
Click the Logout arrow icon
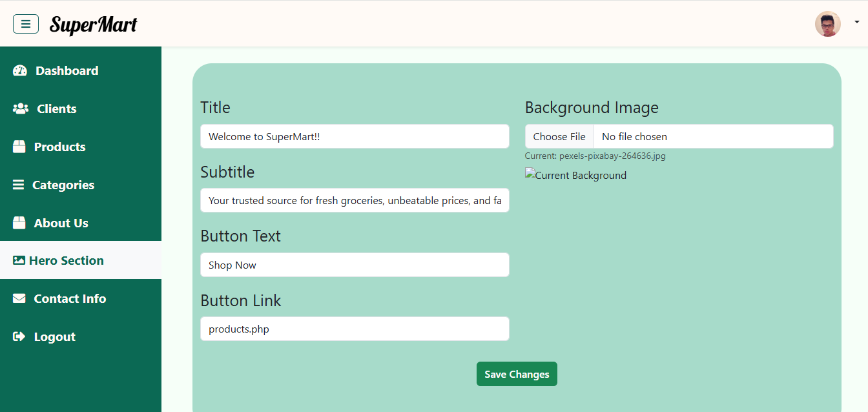point(19,337)
